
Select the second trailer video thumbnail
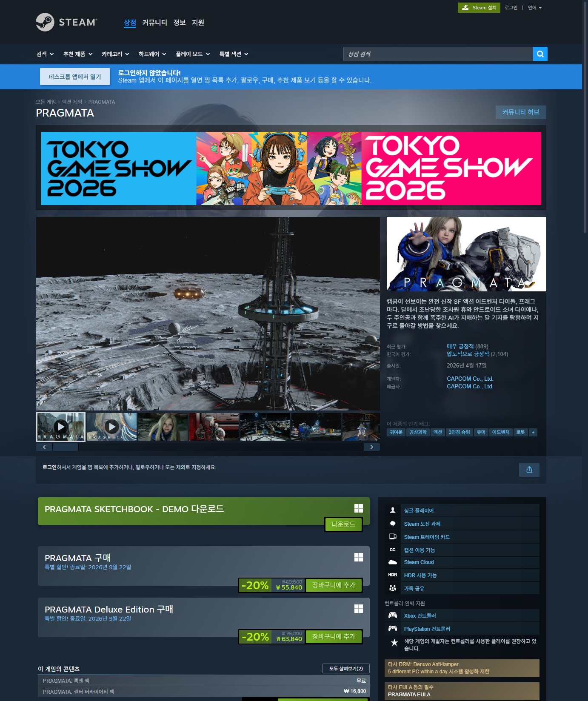click(112, 427)
